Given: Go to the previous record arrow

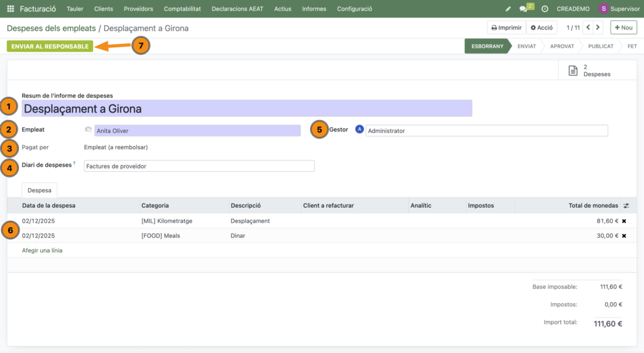Looking at the screenshot, I should pos(588,28).
